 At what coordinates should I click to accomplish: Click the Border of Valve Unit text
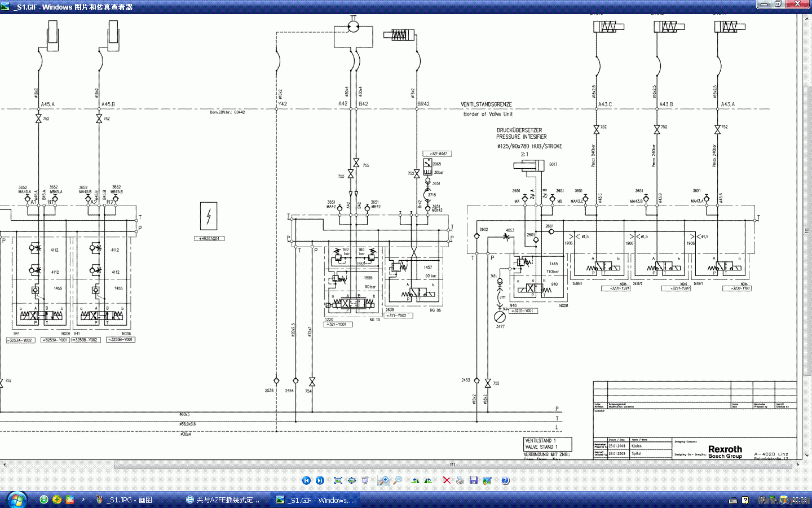pos(488,114)
